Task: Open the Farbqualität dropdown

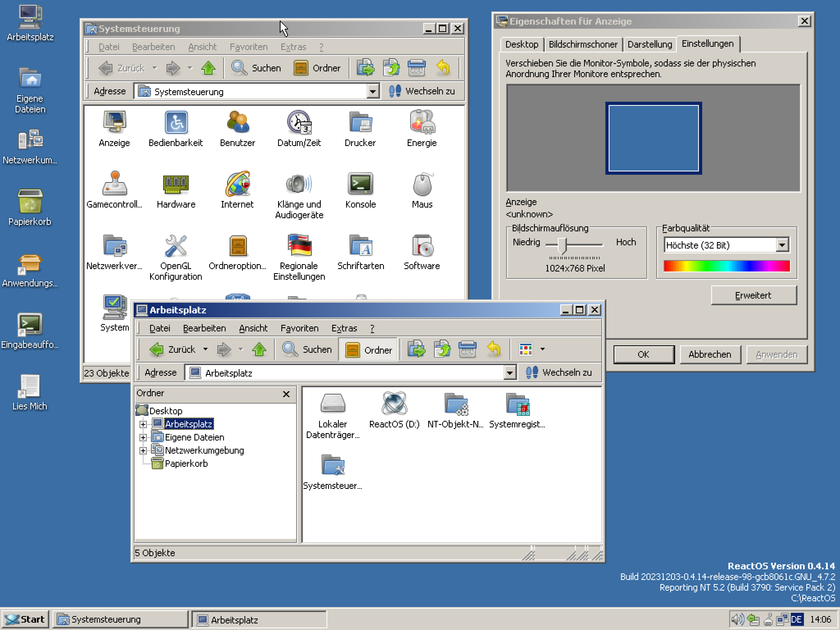Action: (782, 245)
